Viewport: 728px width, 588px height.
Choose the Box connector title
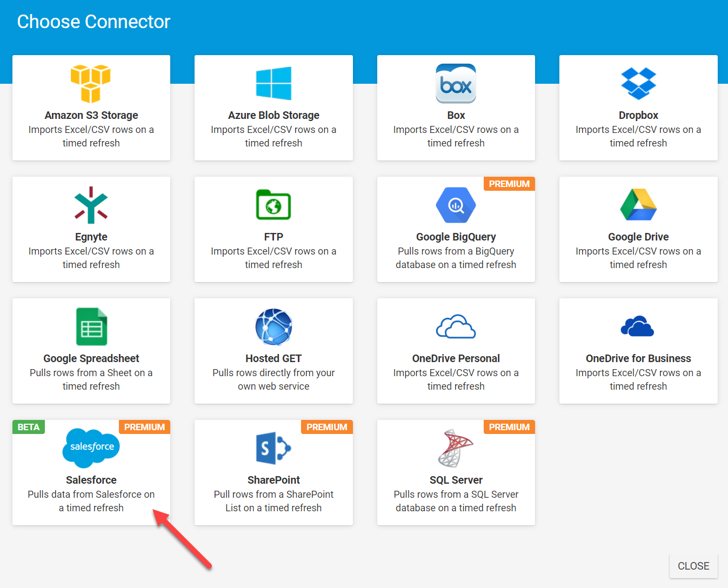click(456, 115)
